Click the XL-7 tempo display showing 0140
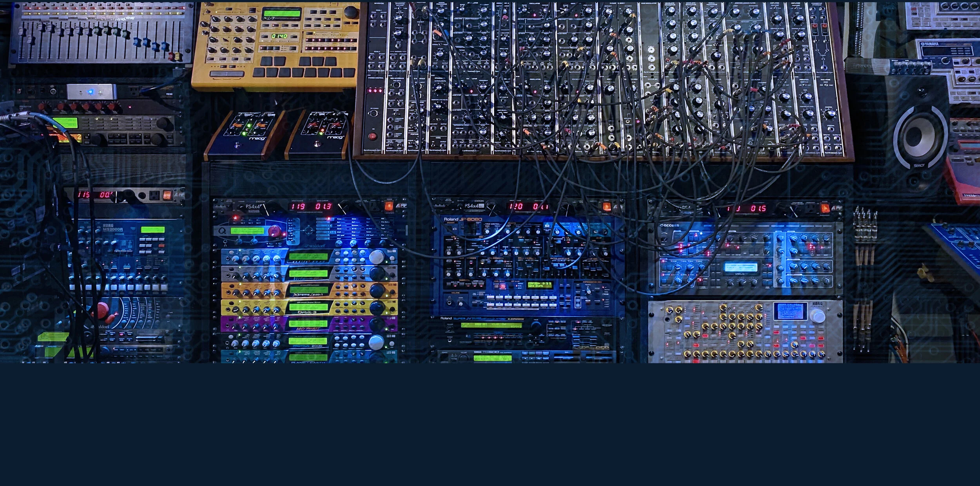Image resolution: width=980 pixels, height=486 pixels. (x=279, y=36)
